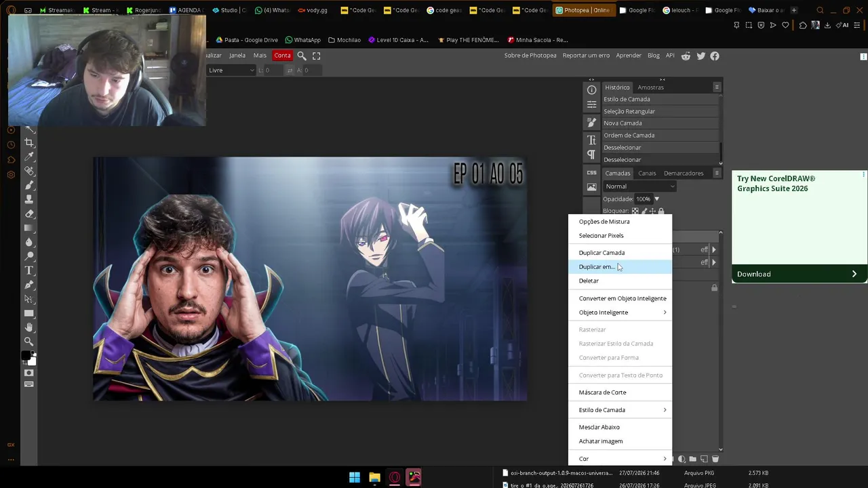Image resolution: width=868 pixels, height=488 pixels.
Task: Select the Spot Healing Brush tool
Action: (29, 171)
